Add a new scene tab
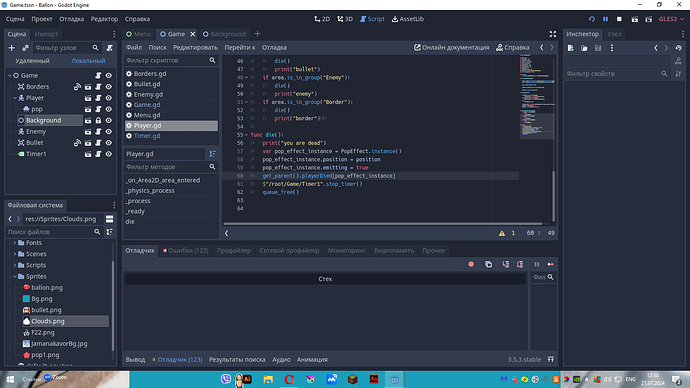The width and height of the screenshot is (690, 388). click(257, 34)
